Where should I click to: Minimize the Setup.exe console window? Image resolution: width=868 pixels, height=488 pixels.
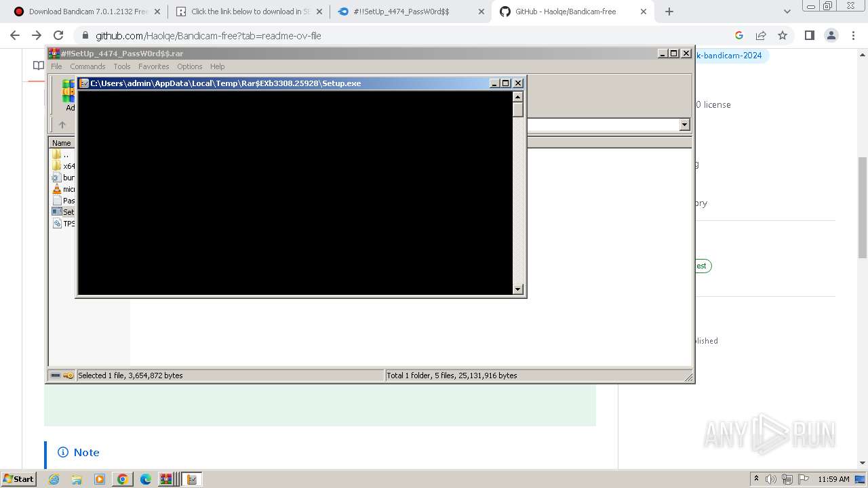click(x=495, y=83)
